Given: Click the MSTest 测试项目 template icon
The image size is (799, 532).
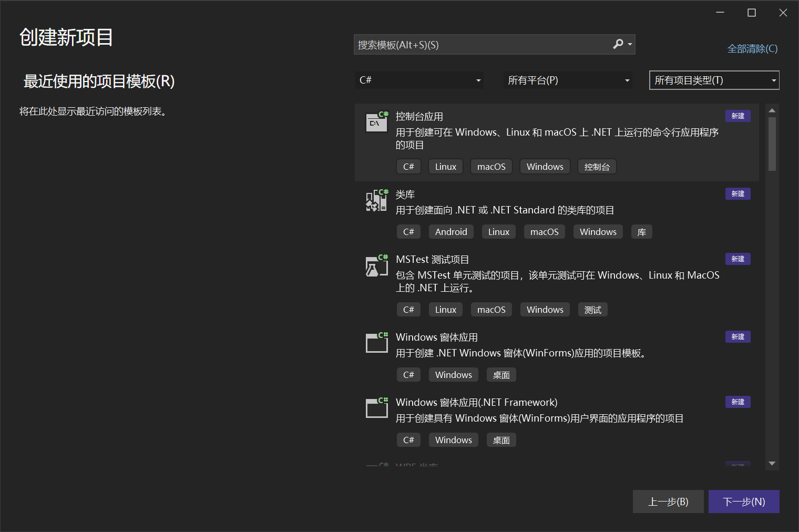Looking at the screenshot, I should [x=376, y=265].
